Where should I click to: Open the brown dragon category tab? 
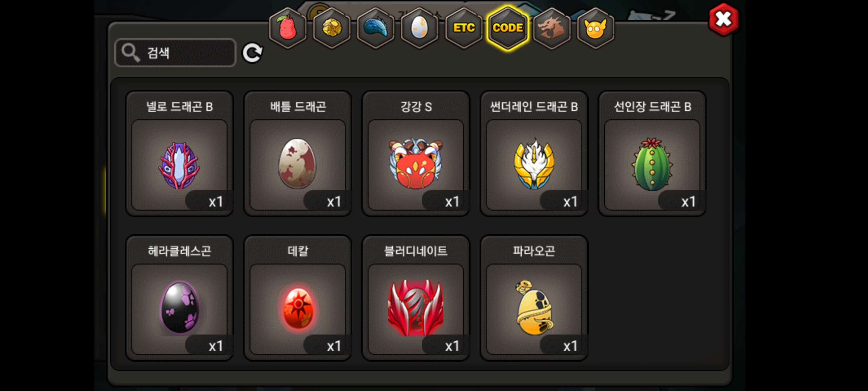(552, 28)
